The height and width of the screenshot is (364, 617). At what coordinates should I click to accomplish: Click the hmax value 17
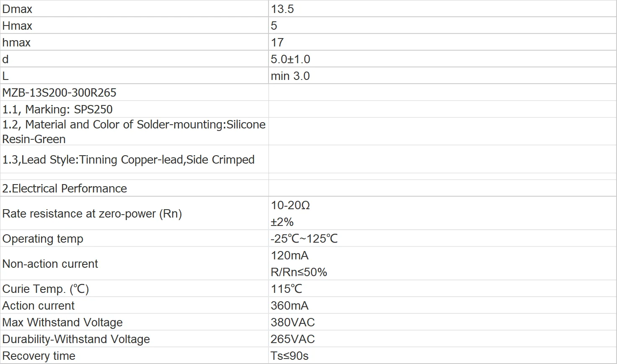277,42
